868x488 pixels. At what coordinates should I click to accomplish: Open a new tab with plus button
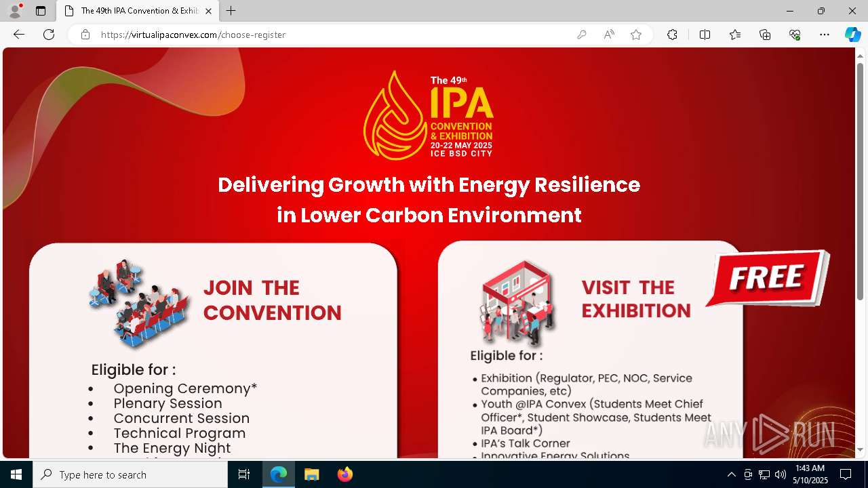pyautogui.click(x=231, y=11)
